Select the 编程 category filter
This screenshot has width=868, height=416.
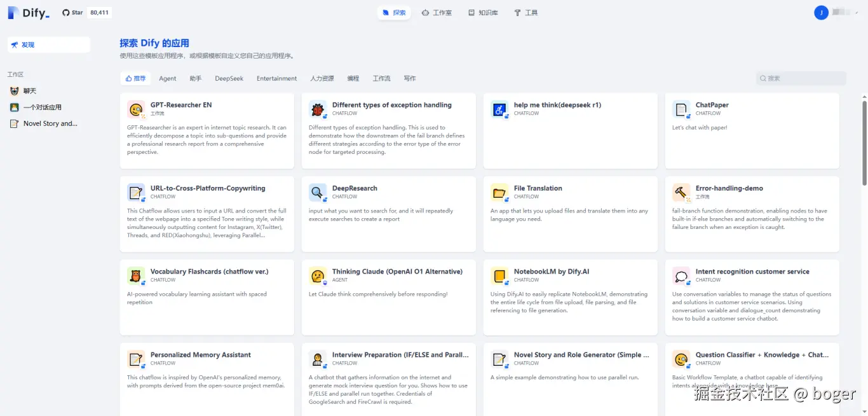pos(353,78)
